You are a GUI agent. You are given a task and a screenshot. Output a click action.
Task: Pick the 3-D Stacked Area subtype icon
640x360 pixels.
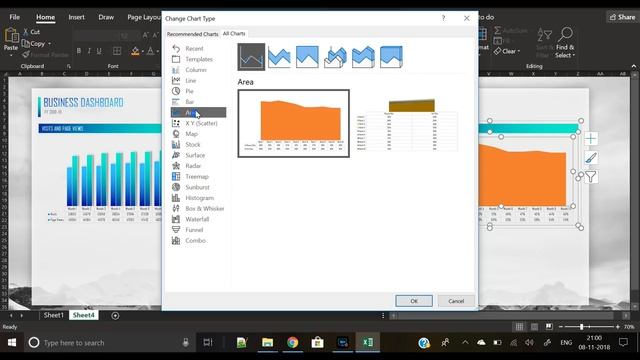363,57
